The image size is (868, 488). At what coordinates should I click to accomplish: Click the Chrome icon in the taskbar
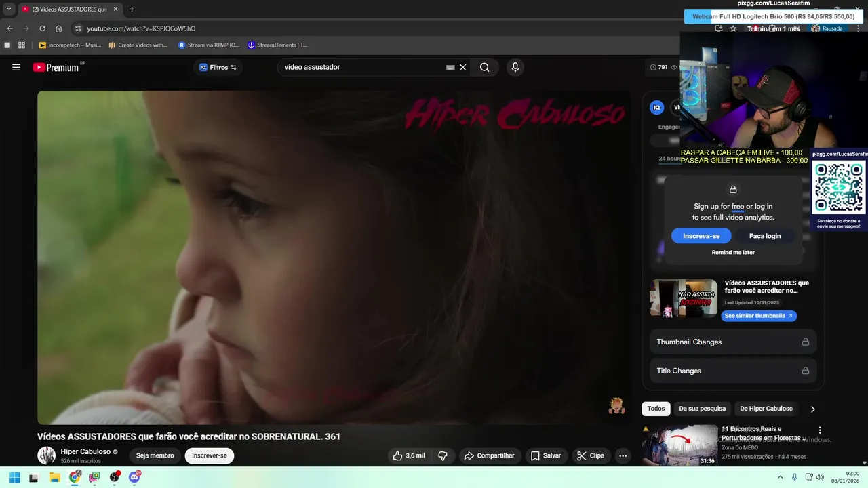[75, 477]
